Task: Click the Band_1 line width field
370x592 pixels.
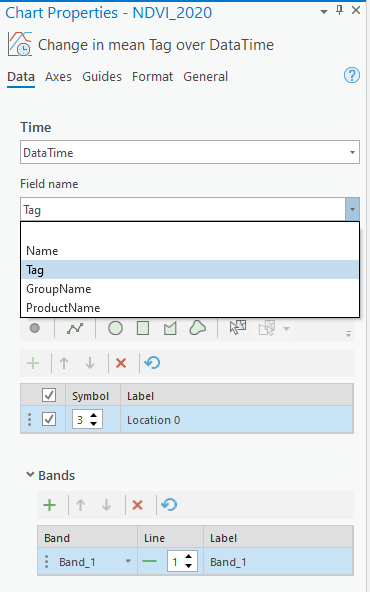Action: 176,562
